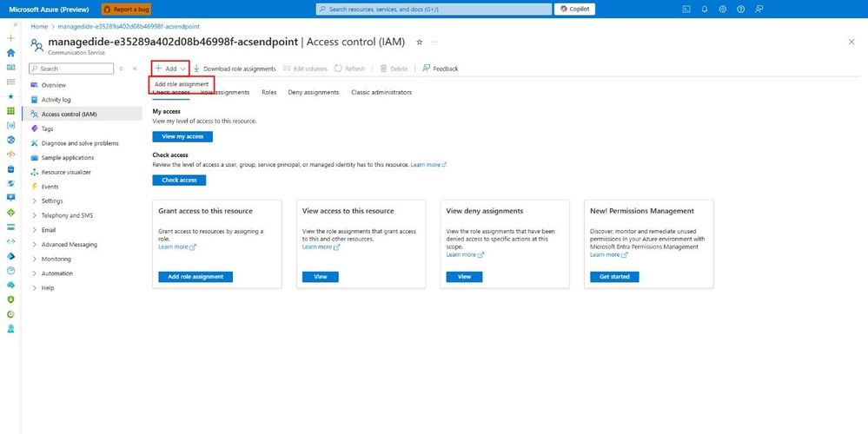Click Learn more link under Check access

point(428,165)
